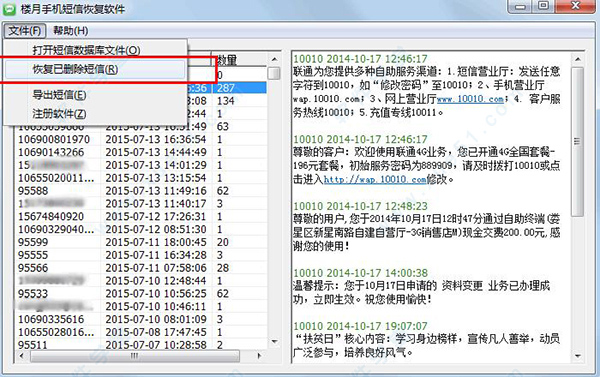Click the date 2015-07-13 11:40:17
This screenshot has height=377, width=600.
click(156, 204)
